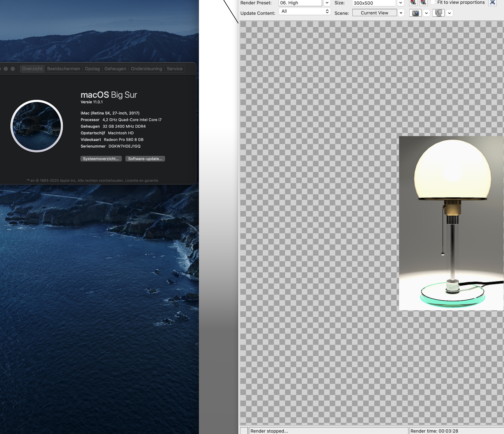Select the Geheugen tab in About This Mac
The image size is (504, 434).
[115, 68]
